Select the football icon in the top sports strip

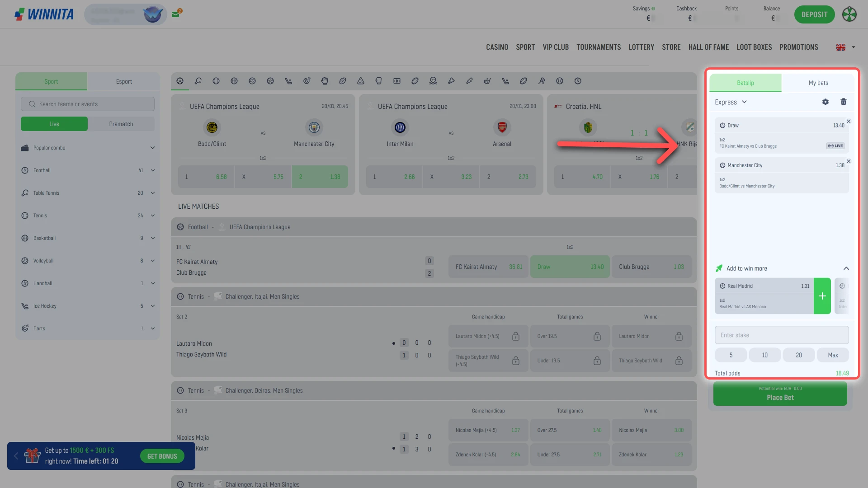180,81
